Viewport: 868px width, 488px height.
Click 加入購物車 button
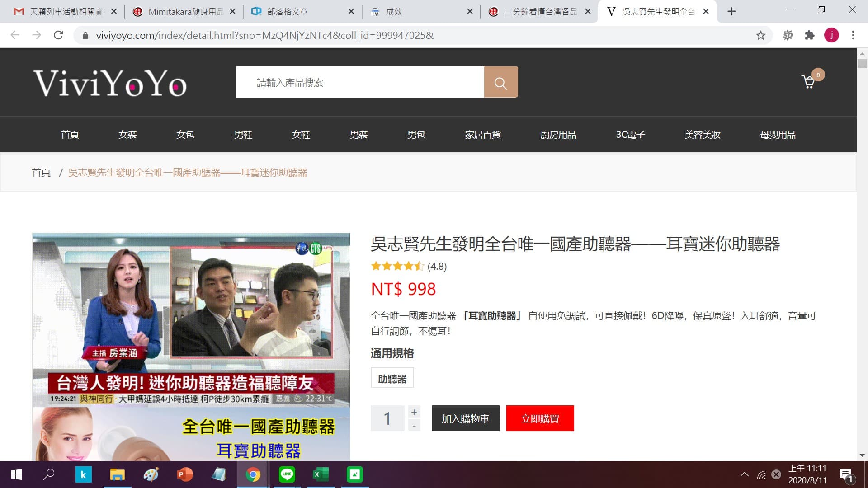(x=465, y=418)
